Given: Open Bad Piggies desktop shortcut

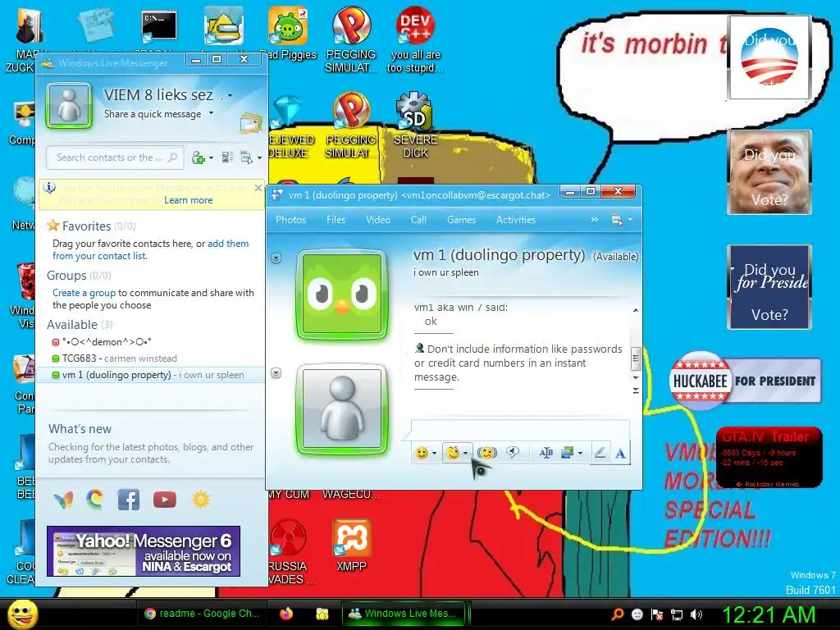Looking at the screenshot, I should point(288,33).
